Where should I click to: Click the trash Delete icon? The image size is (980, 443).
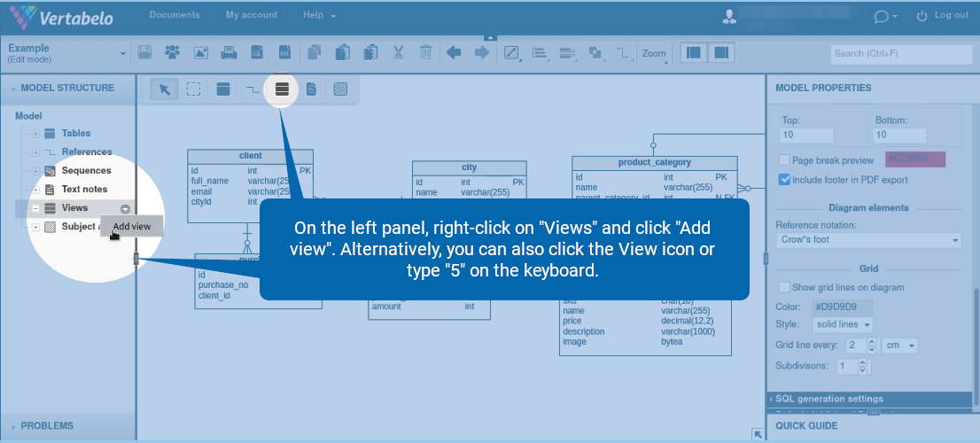(425, 52)
